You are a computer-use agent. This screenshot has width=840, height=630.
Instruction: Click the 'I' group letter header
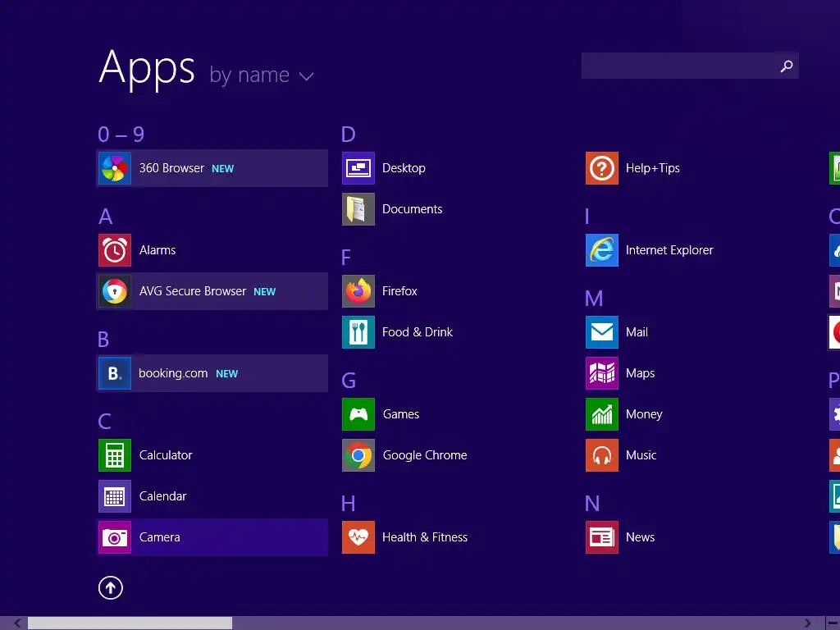[587, 217]
